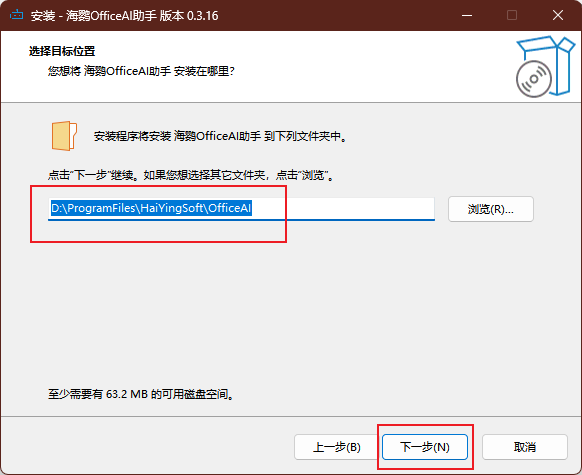
Task: Go back with 上一步(B) button
Action: (x=337, y=447)
